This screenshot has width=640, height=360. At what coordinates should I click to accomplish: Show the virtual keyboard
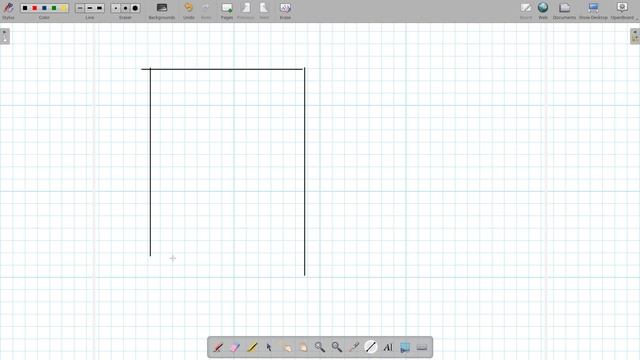(x=422, y=347)
